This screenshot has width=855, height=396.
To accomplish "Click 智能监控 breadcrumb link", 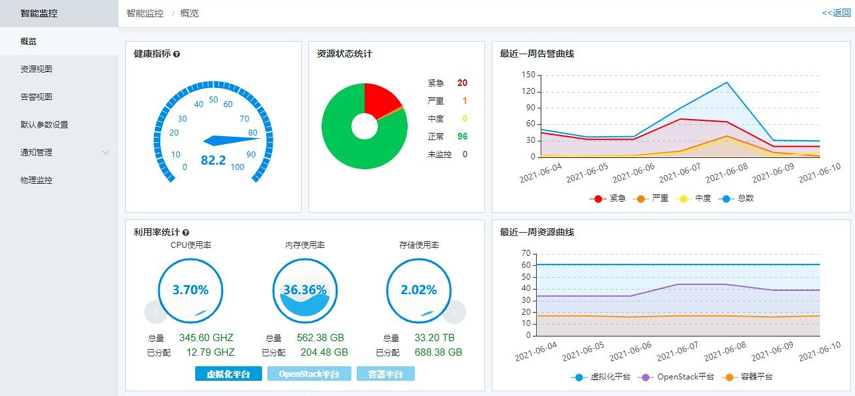I will pos(144,13).
